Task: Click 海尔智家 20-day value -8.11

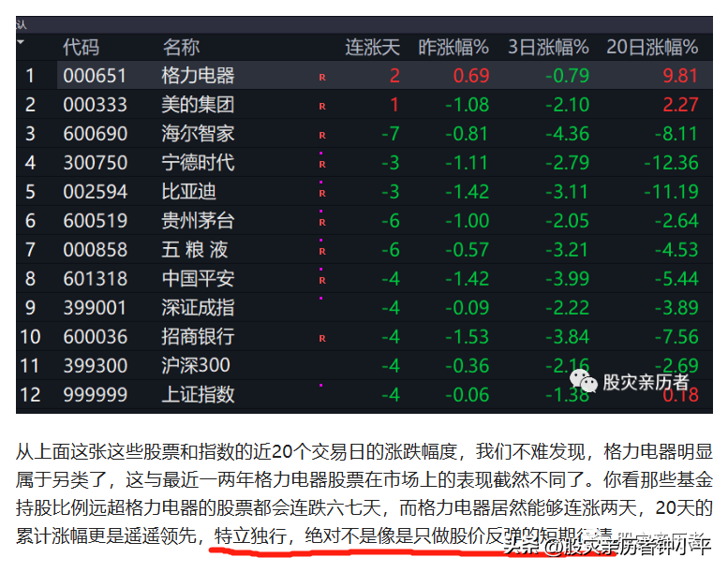Action: (x=676, y=134)
